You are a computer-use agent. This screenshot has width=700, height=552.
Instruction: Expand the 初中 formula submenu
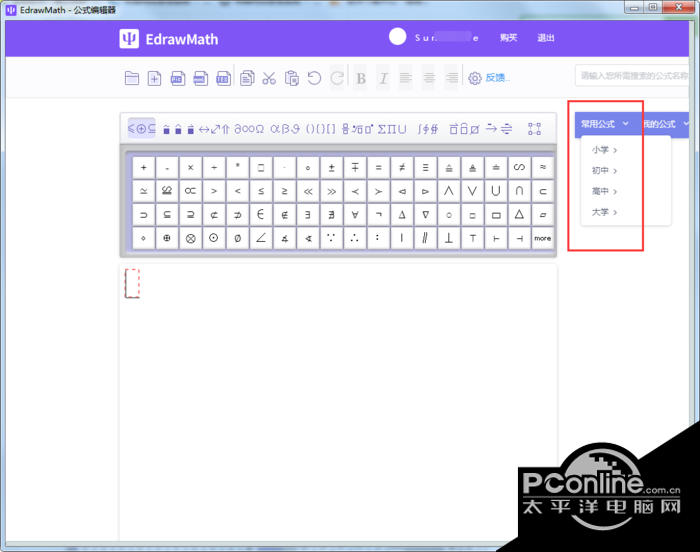(x=604, y=171)
